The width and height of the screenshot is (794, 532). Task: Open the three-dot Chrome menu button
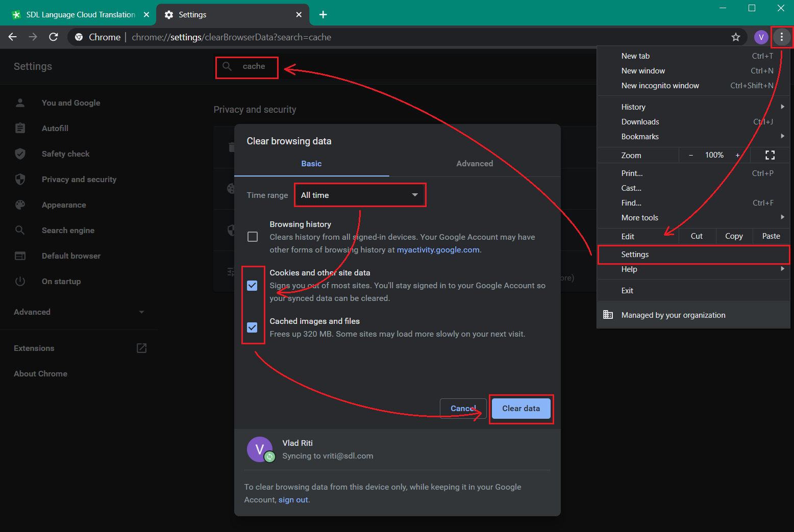pyautogui.click(x=781, y=37)
